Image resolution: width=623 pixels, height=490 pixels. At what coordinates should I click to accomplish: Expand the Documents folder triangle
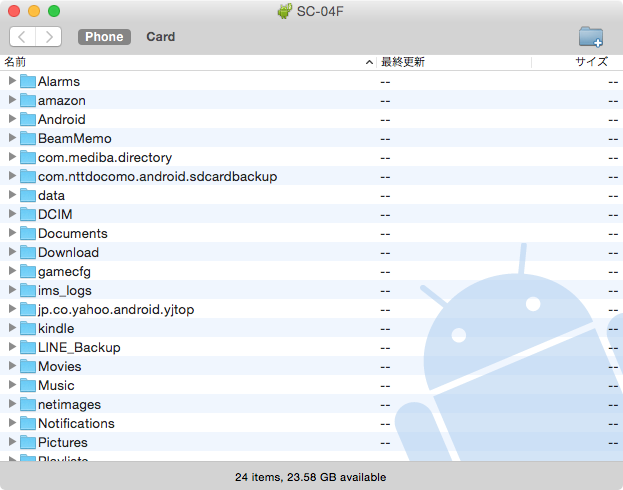[x=12, y=233]
